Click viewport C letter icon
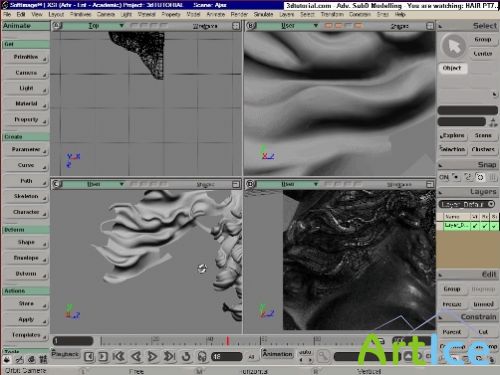 tap(57, 184)
